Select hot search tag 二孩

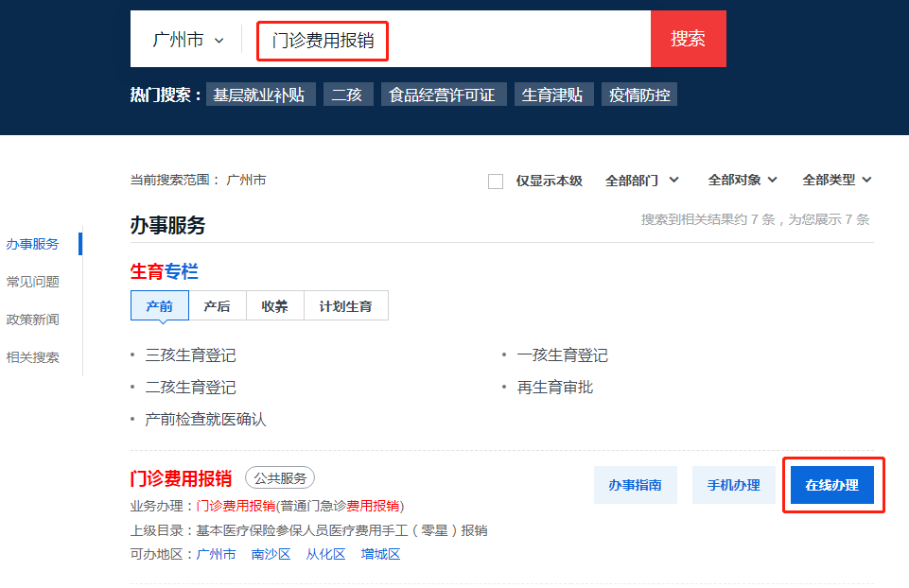(x=346, y=95)
